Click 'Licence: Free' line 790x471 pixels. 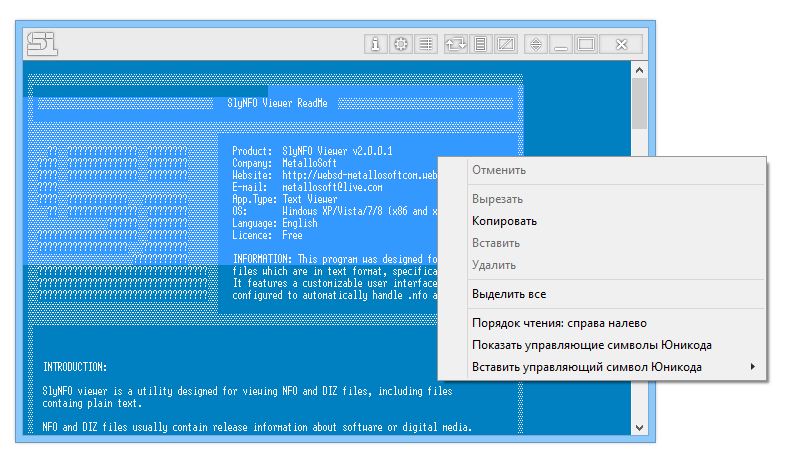point(267,235)
